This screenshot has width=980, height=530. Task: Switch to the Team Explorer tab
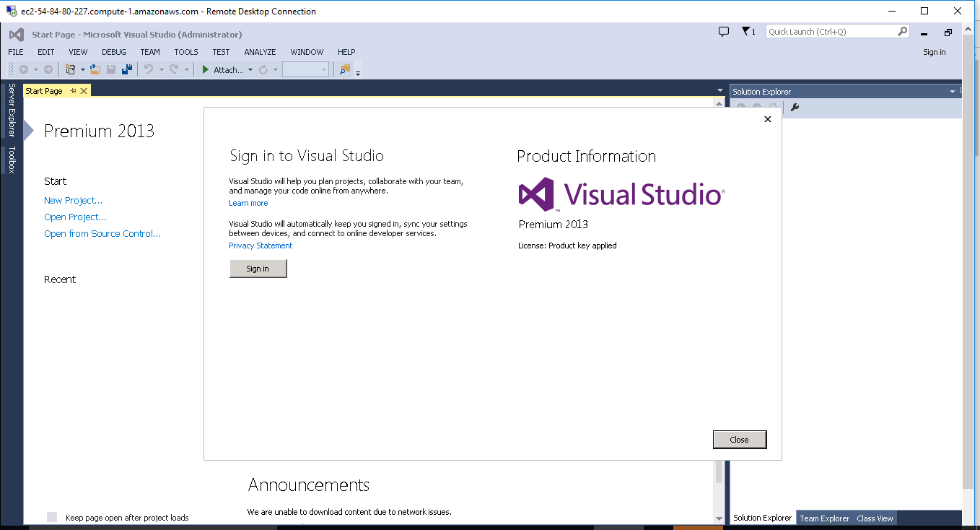click(824, 518)
